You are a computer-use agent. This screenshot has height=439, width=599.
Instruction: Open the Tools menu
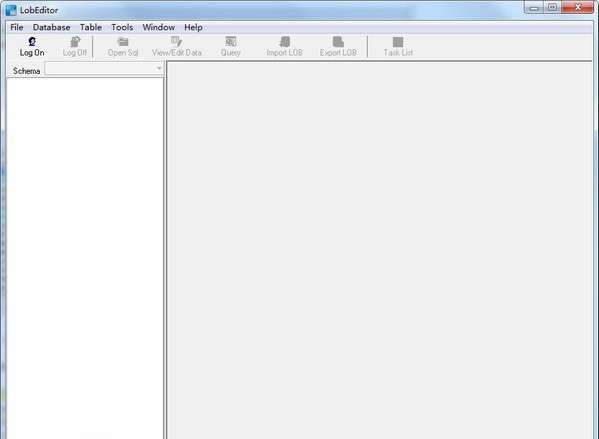click(x=122, y=27)
